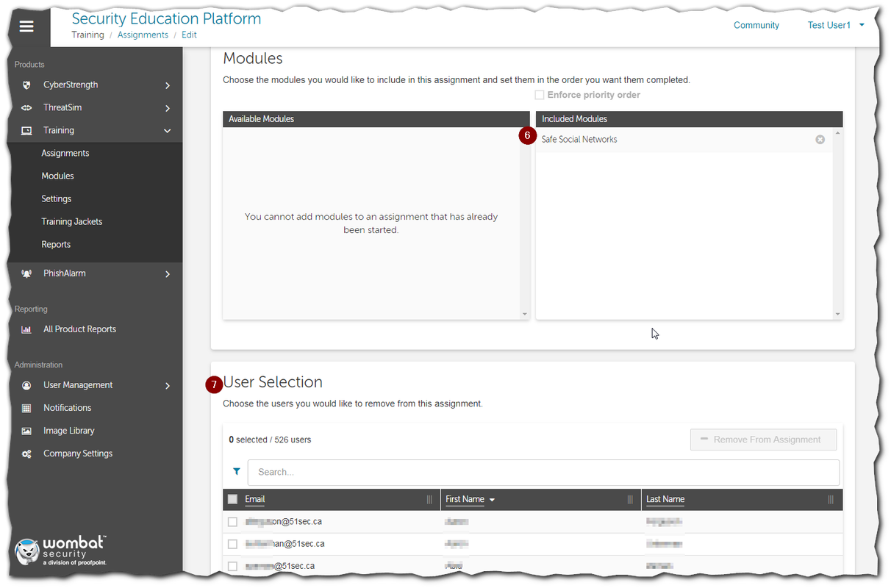Screen dimensions: 891x588
Task: Open All Product Reports item
Action: click(x=79, y=329)
